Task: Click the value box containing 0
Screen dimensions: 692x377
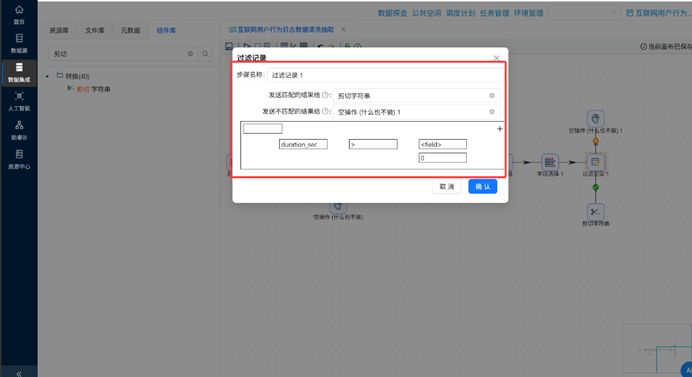Action: click(x=442, y=158)
